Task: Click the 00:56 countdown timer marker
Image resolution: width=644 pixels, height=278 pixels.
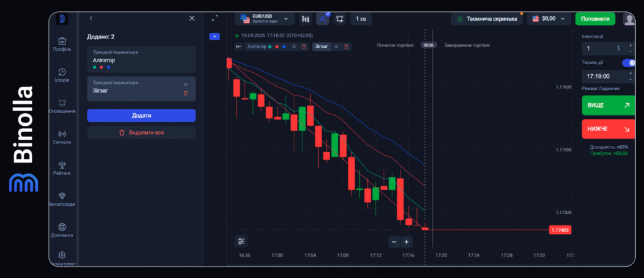Action: pyautogui.click(x=429, y=45)
